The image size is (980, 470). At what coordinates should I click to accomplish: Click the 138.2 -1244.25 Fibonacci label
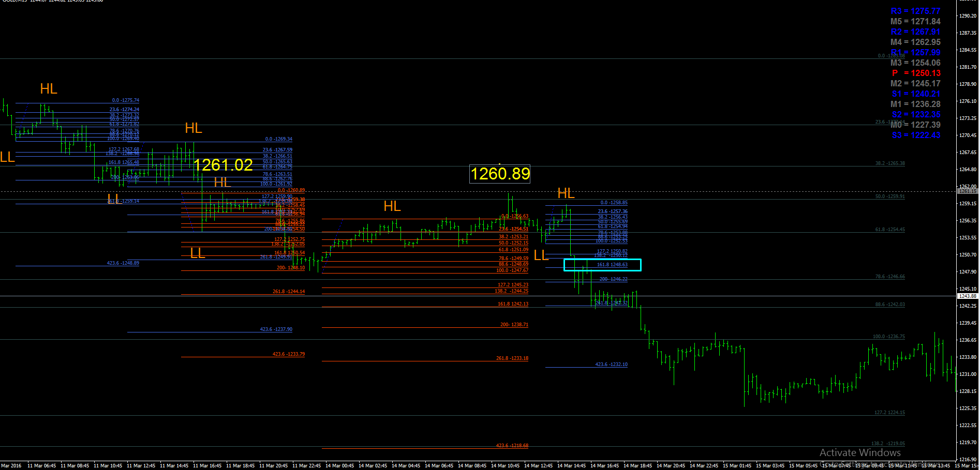[512, 291]
